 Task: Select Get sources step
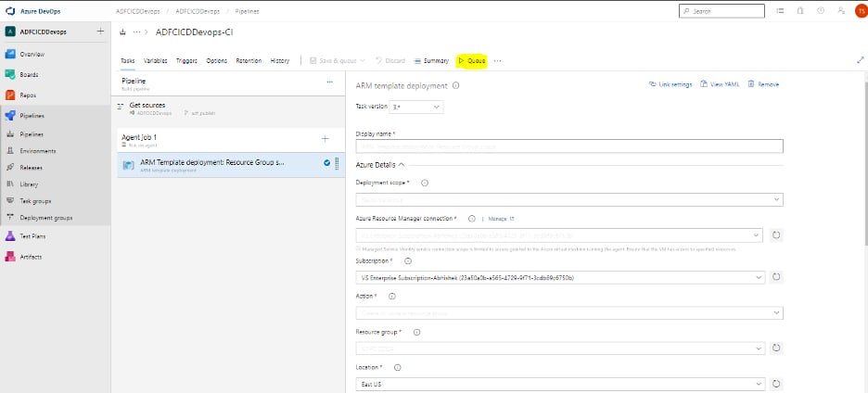(231, 108)
